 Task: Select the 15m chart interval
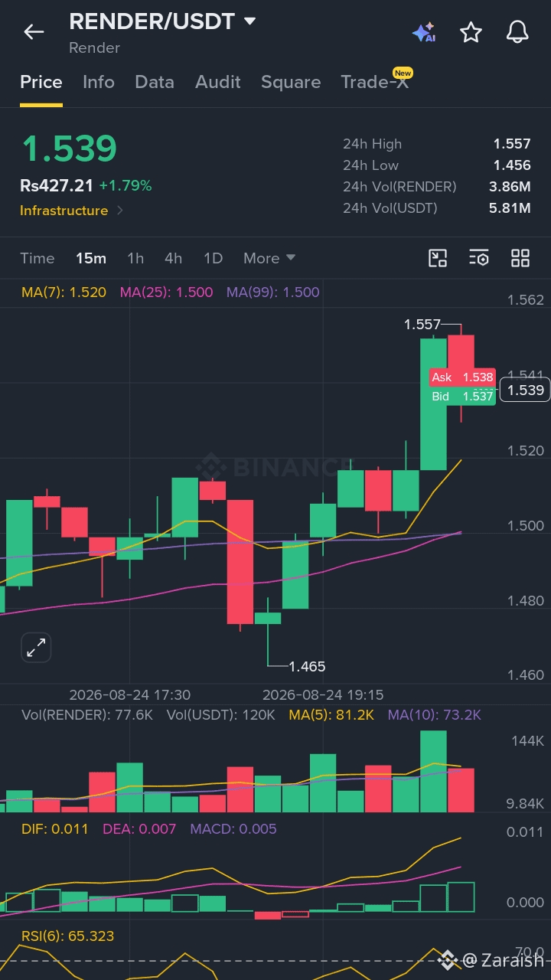[x=91, y=258]
